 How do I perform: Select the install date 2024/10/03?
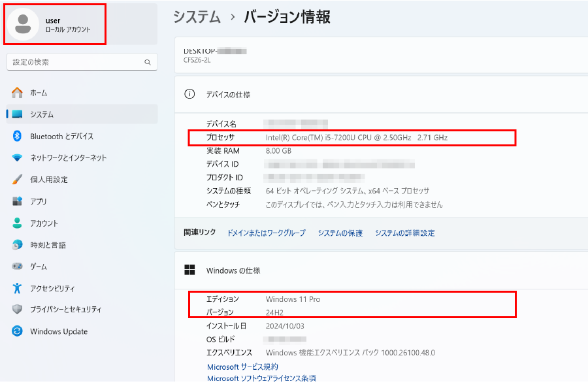285,326
